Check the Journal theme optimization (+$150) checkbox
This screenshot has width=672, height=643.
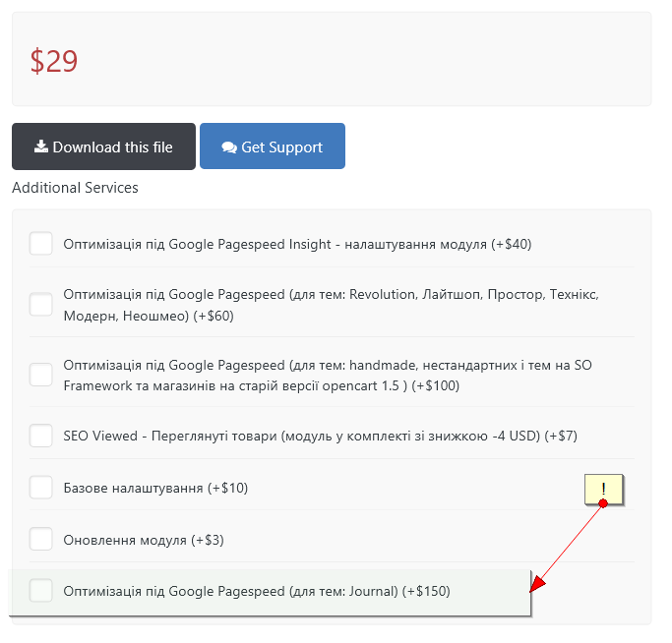tap(41, 591)
